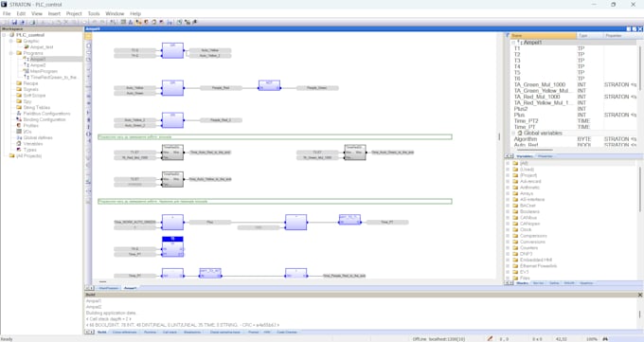Select Ampel1 program in workspace tree
Viewport: 644px width, 342px height.
tap(37, 59)
